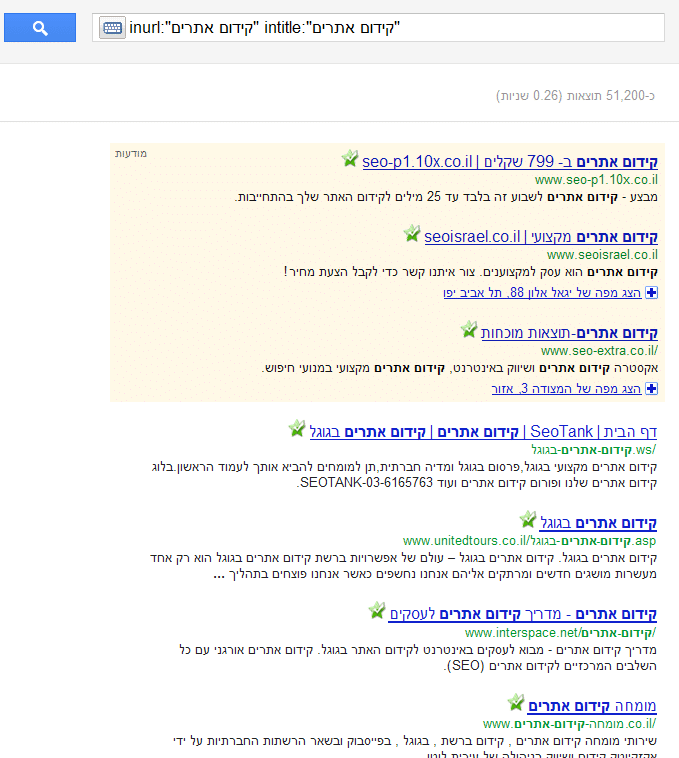This screenshot has width=679, height=758.
Task: Click the הצג מפה של יגאל אלון 88 link
Action: (x=542, y=292)
